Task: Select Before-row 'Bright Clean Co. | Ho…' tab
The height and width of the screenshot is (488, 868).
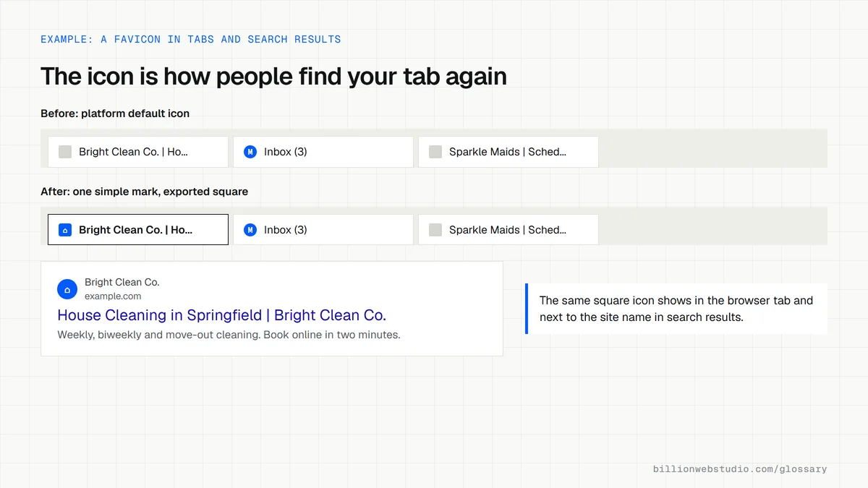Action: click(x=138, y=152)
